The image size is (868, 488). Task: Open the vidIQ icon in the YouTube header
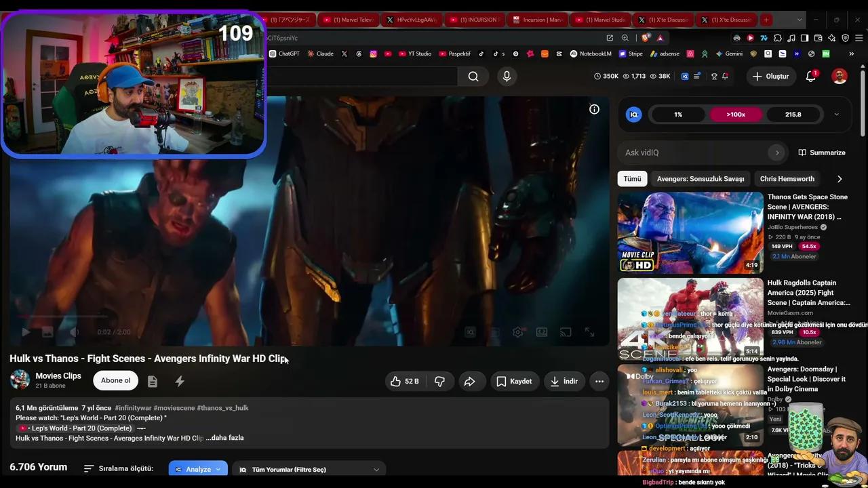point(685,77)
